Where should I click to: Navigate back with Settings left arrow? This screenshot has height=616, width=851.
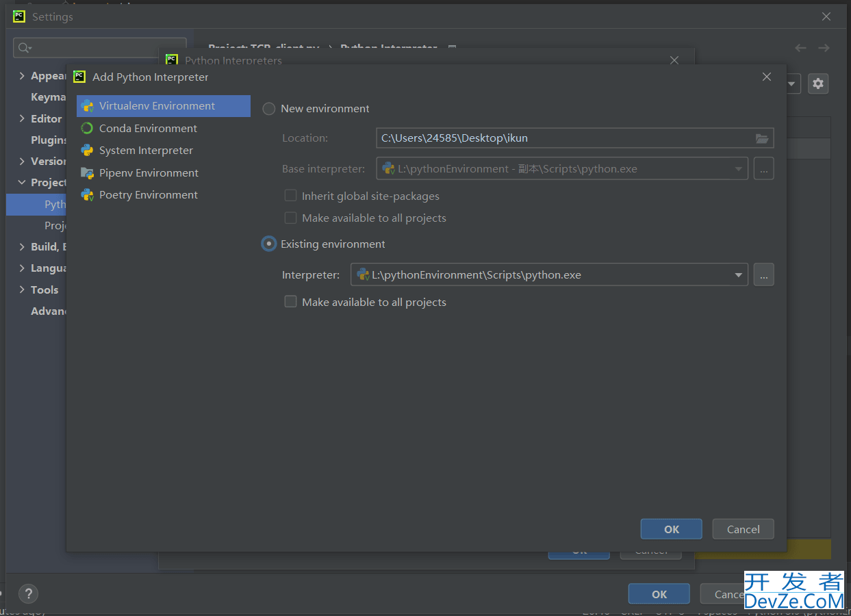pyautogui.click(x=800, y=48)
